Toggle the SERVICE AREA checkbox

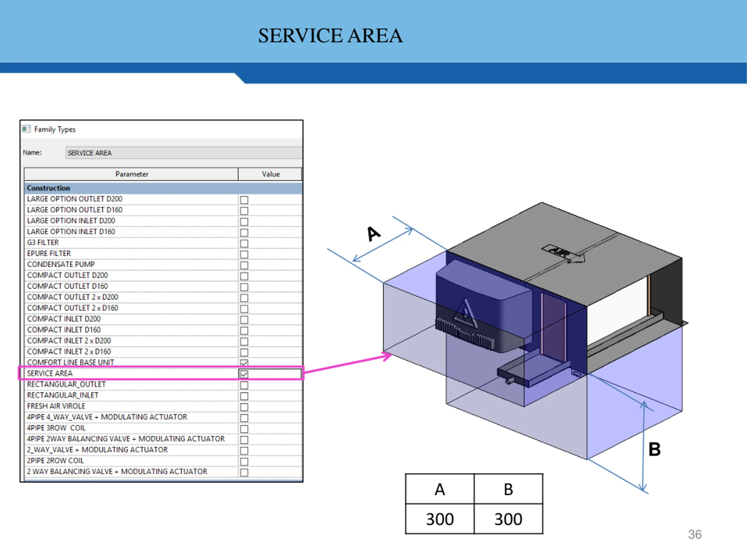click(x=244, y=374)
